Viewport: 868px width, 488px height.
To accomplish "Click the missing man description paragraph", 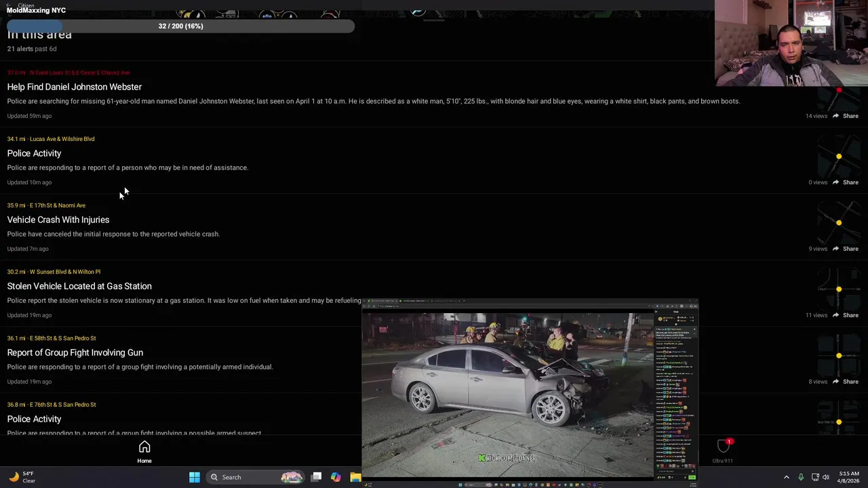I will [x=374, y=101].
